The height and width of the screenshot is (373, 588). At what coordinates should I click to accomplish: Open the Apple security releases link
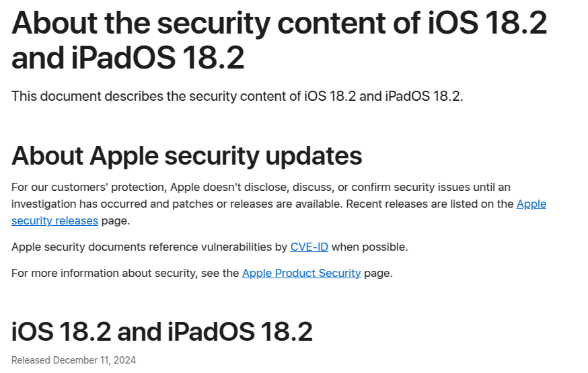[531, 204]
